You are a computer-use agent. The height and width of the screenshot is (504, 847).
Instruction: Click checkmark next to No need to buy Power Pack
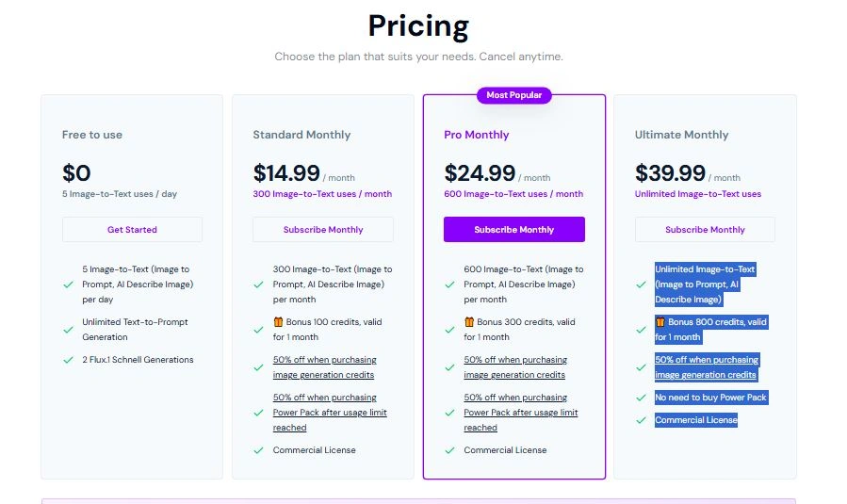pyautogui.click(x=640, y=398)
